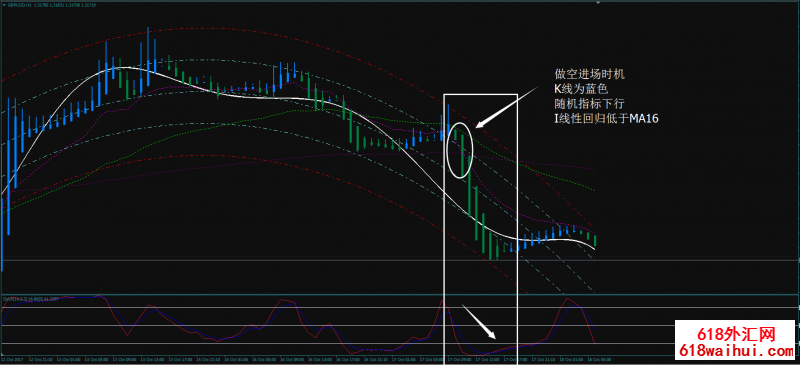Select the white ellipse around entry candles
The image size is (800, 365).
pyautogui.click(x=460, y=150)
